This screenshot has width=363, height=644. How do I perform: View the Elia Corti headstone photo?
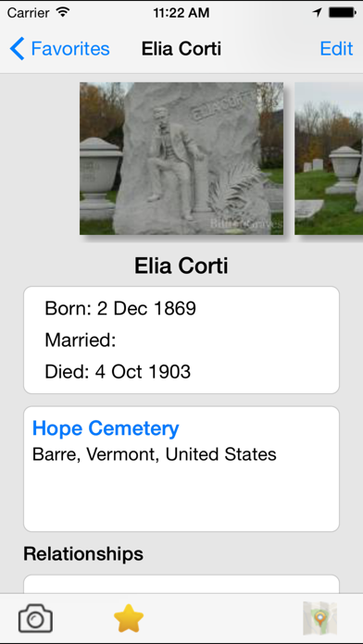[x=181, y=158]
